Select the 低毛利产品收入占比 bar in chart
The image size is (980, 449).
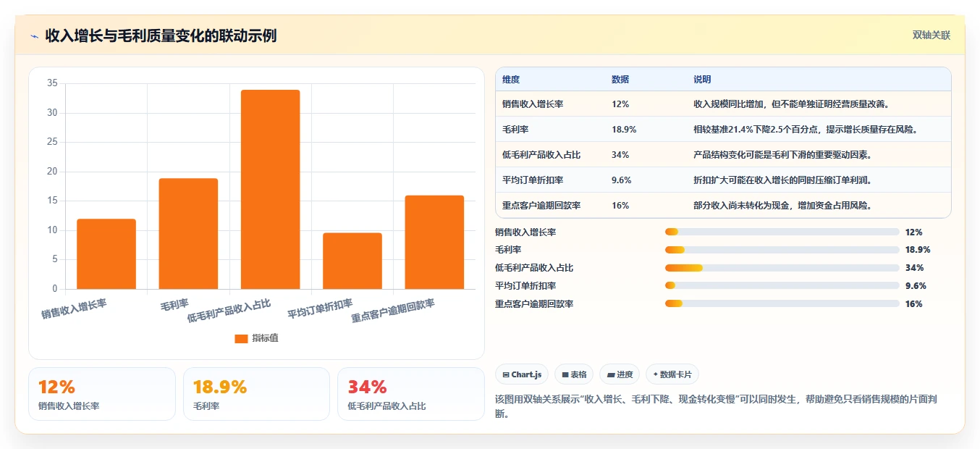pyautogui.click(x=271, y=189)
